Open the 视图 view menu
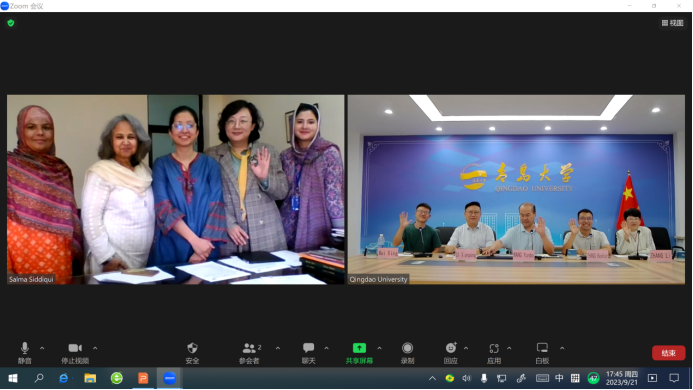 [x=672, y=23]
